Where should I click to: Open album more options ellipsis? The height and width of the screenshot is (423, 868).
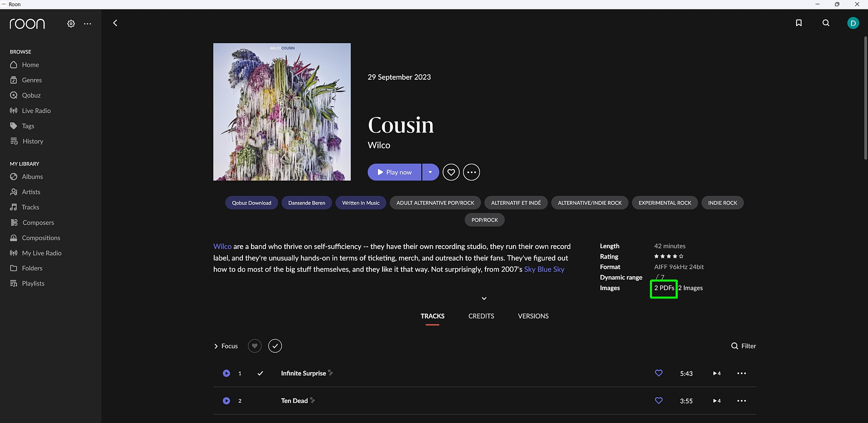click(x=472, y=172)
